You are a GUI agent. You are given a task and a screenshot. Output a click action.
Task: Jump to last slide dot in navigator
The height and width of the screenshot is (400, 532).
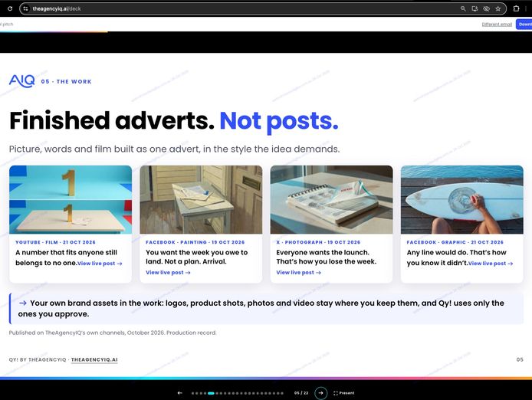282,393
